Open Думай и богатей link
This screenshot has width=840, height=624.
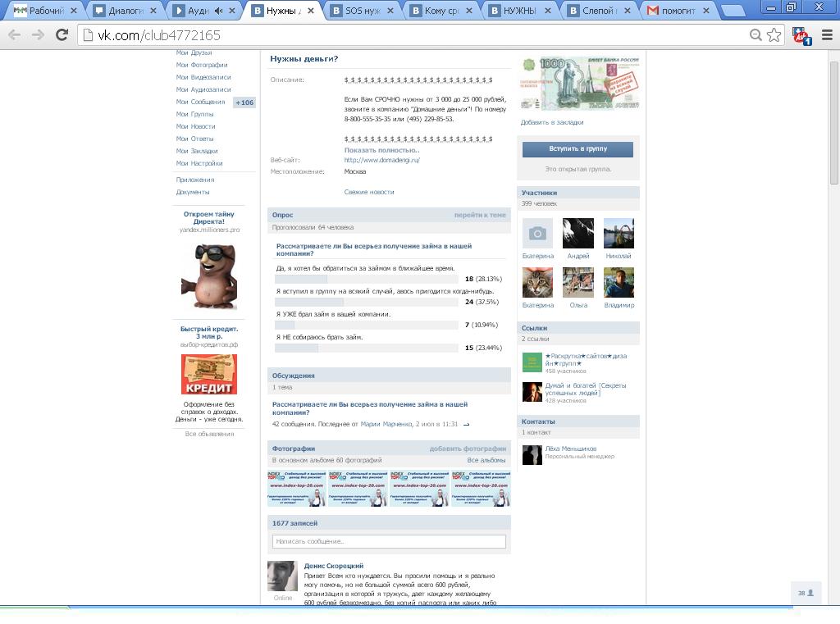tap(586, 389)
